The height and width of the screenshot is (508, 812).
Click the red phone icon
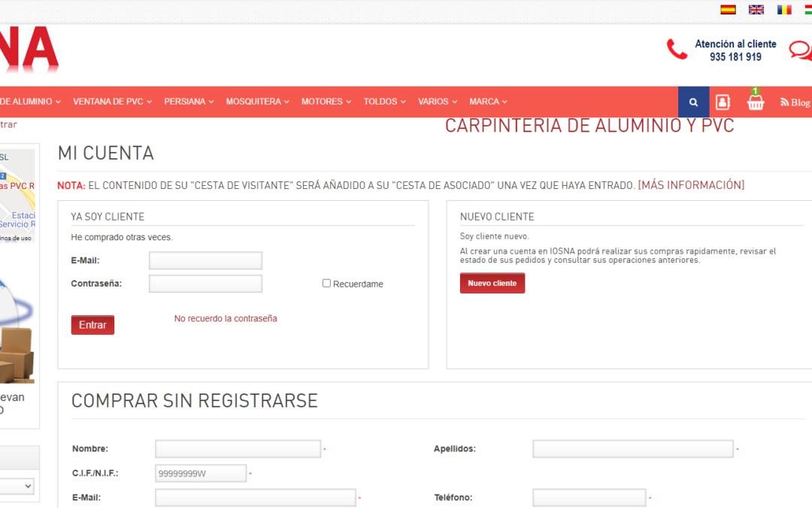(x=677, y=50)
